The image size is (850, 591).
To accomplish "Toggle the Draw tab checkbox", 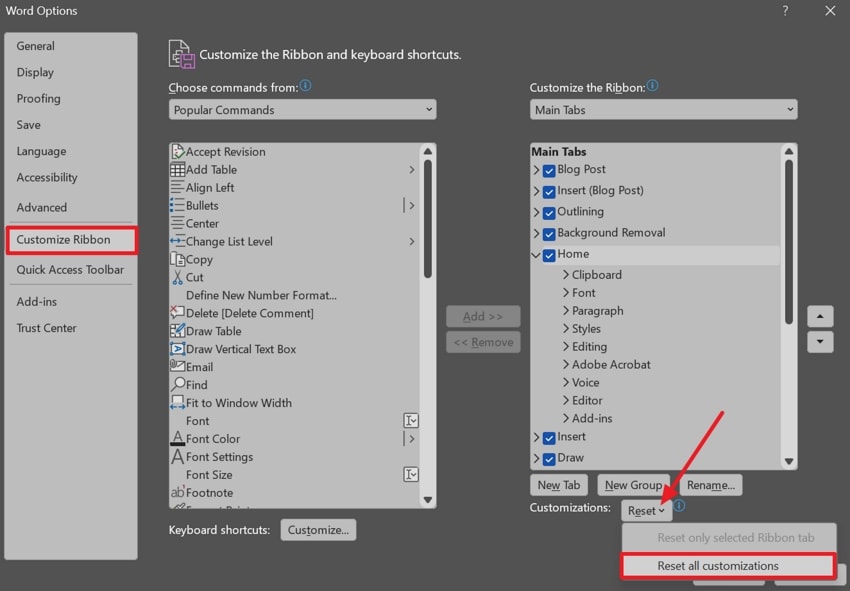I will (549, 459).
